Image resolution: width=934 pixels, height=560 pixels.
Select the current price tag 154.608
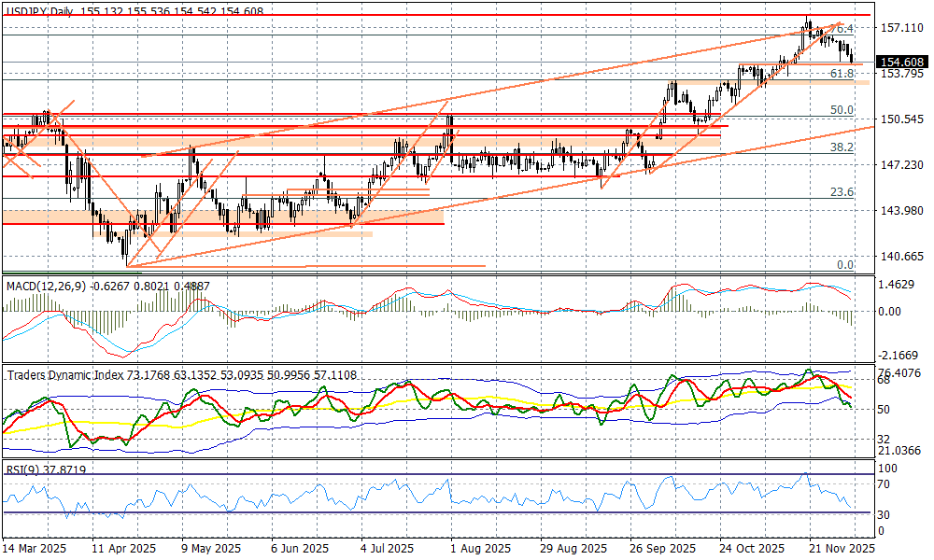900,63
